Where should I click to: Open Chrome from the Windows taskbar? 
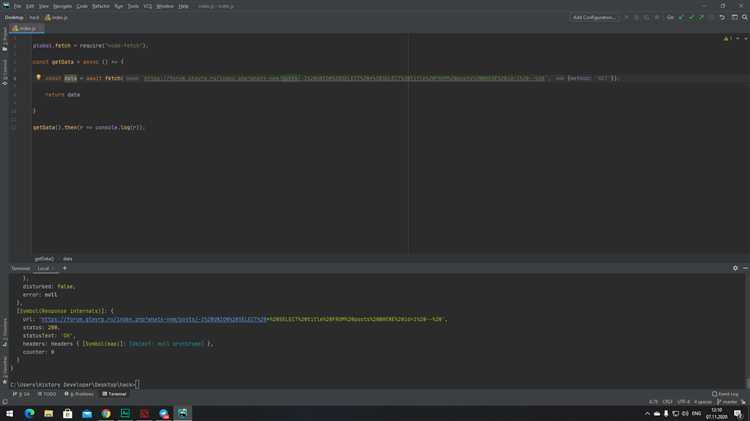point(106,413)
